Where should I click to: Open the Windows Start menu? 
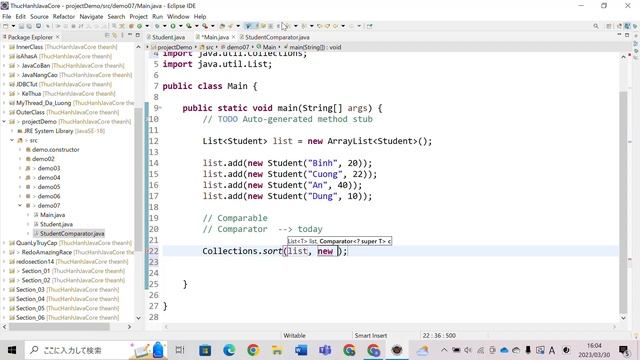11,350
